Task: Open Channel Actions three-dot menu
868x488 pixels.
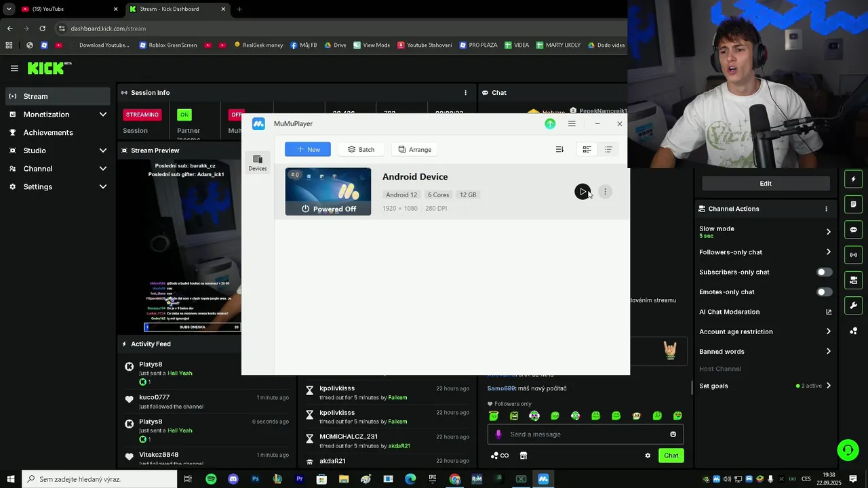Action: (826, 209)
